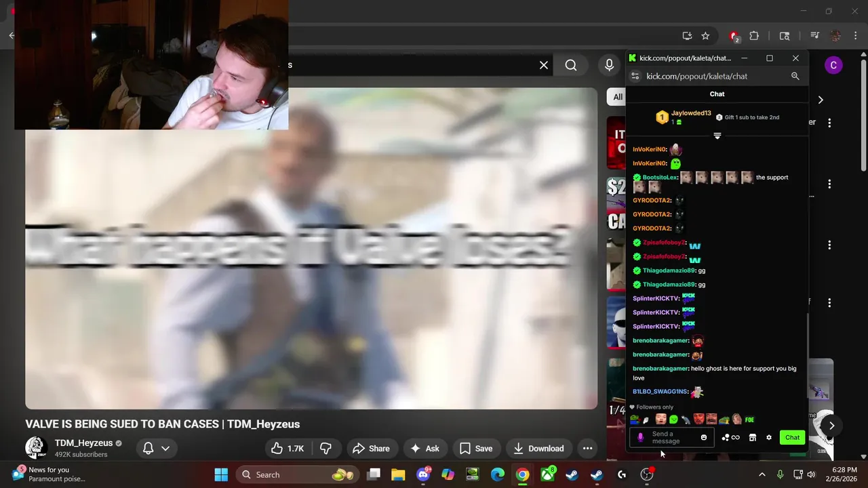Select the All filter chip

(x=618, y=97)
